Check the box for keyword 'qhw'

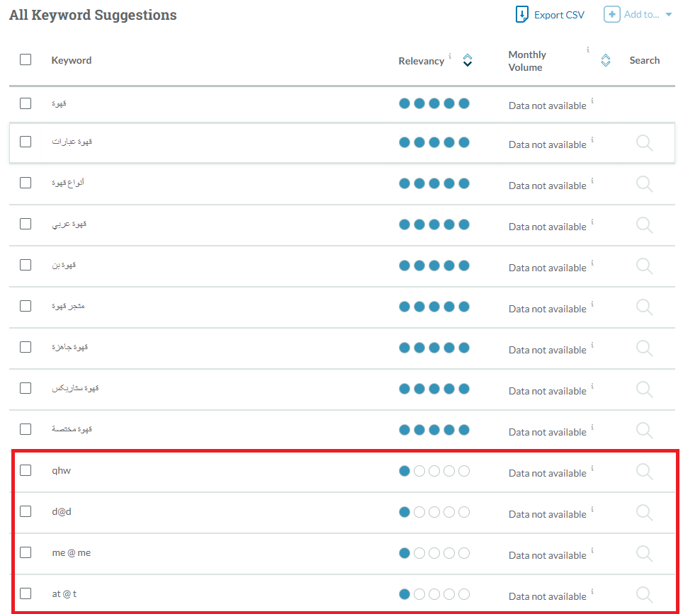[26, 470]
